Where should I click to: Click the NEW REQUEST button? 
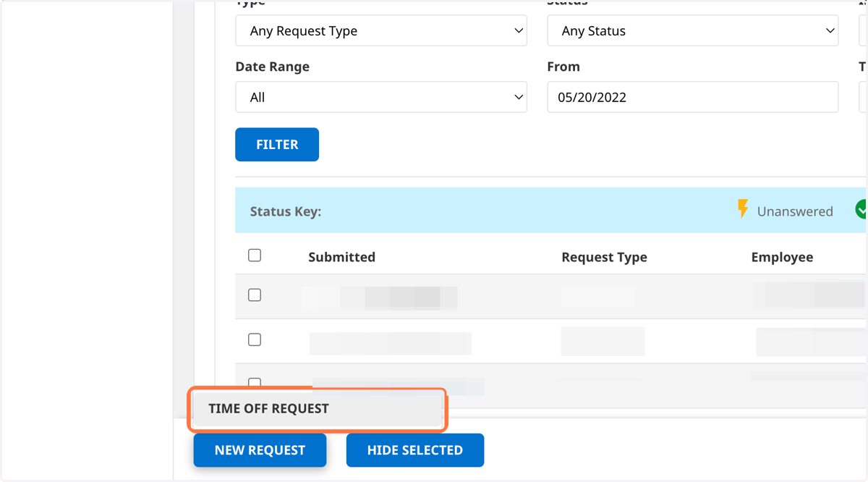[x=260, y=450]
